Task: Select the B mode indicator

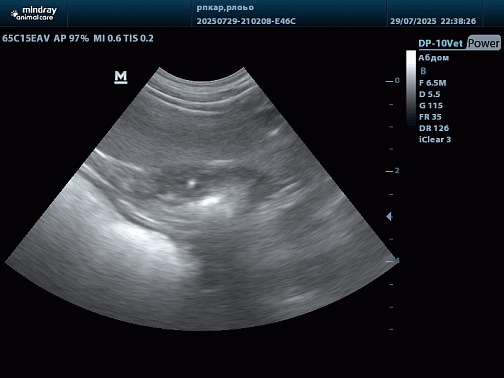Action: [423, 71]
